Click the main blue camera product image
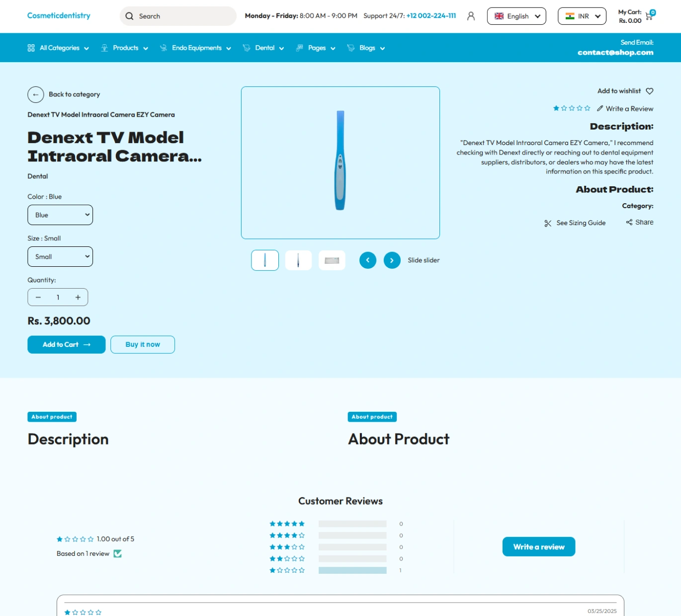The image size is (681, 616). [x=340, y=162]
